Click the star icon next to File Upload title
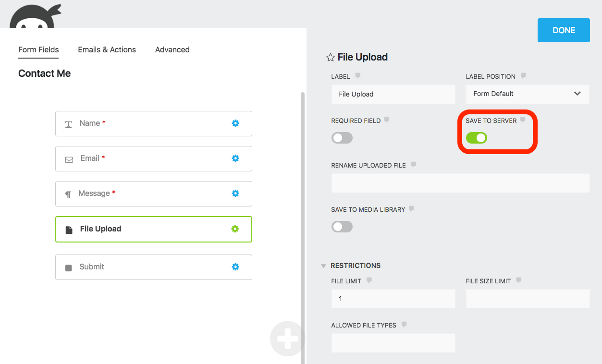This screenshot has height=364, width=602. (x=330, y=57)
